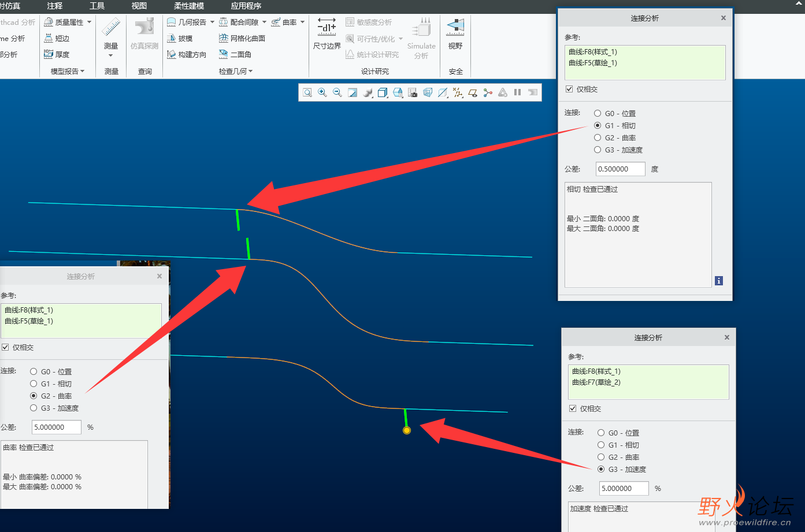Select 曲线:F5(草绘_1) reference in top-right dialog
805x532 pixels.
[593, 63]
